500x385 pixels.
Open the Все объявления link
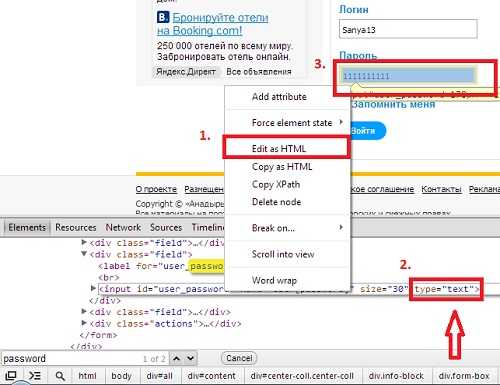click(259, 72)
